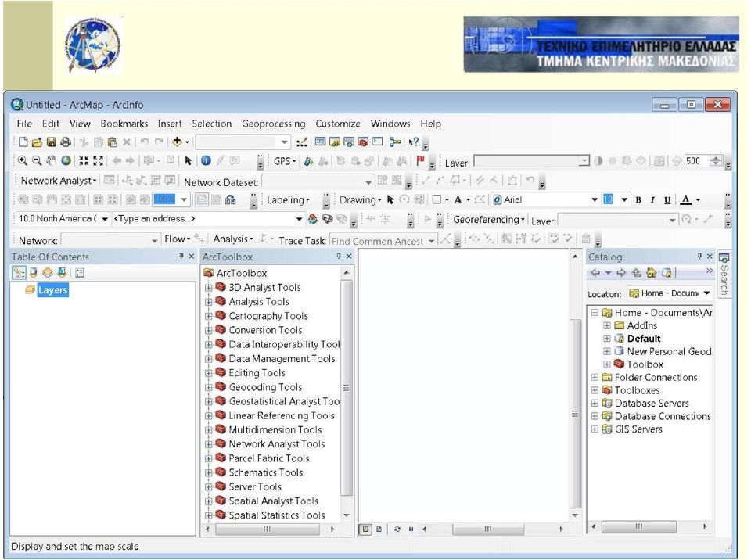Launch the ModelBuilder icon
751x560 pixels.
(395, 142)
